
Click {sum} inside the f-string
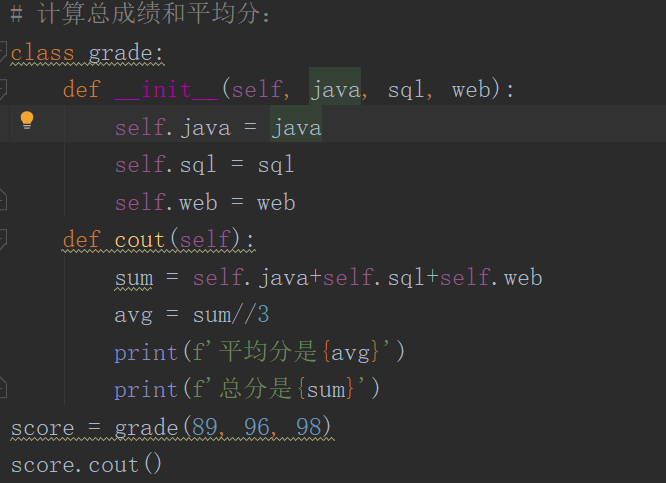(326, 390)
